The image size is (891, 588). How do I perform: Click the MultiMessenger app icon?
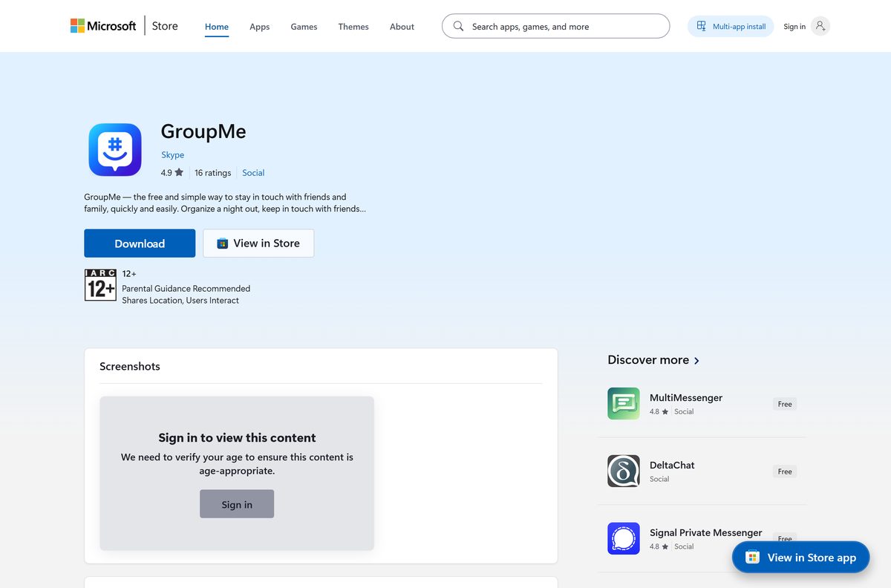[x=624, y=404]
